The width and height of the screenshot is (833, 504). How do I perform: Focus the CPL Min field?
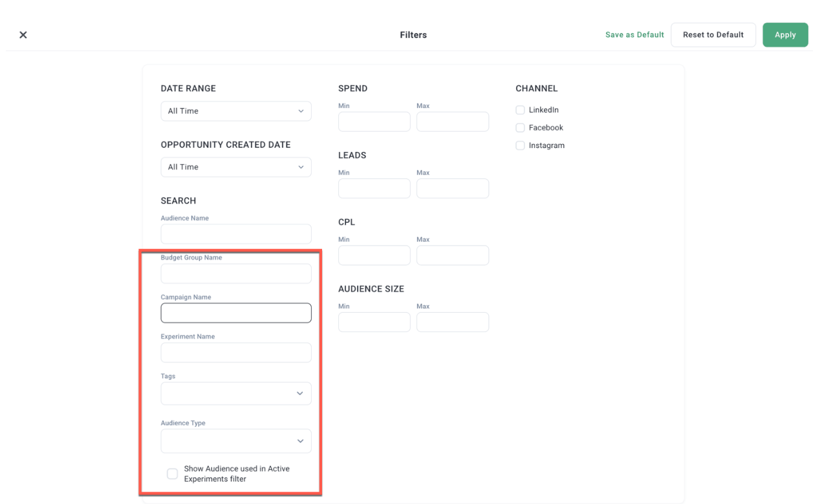click(x=374, y=255)
